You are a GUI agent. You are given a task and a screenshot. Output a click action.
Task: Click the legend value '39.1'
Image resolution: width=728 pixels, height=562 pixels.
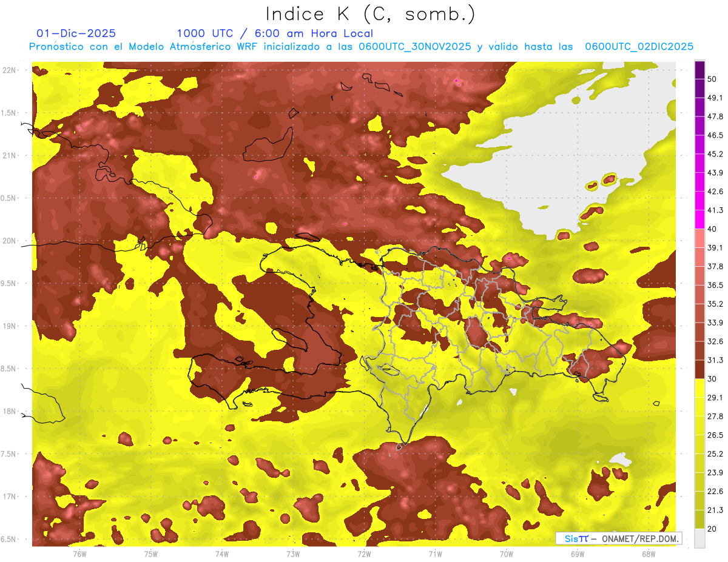pos(715,247)
